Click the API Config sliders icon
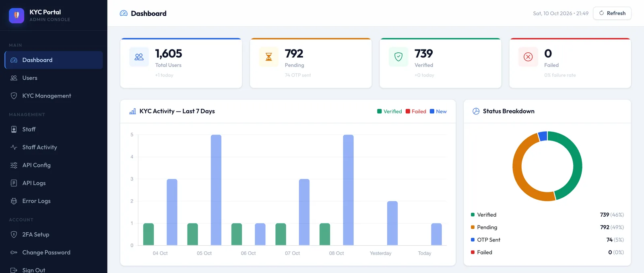Viewport: 644px width, 273px height. [x=14, y=165]
